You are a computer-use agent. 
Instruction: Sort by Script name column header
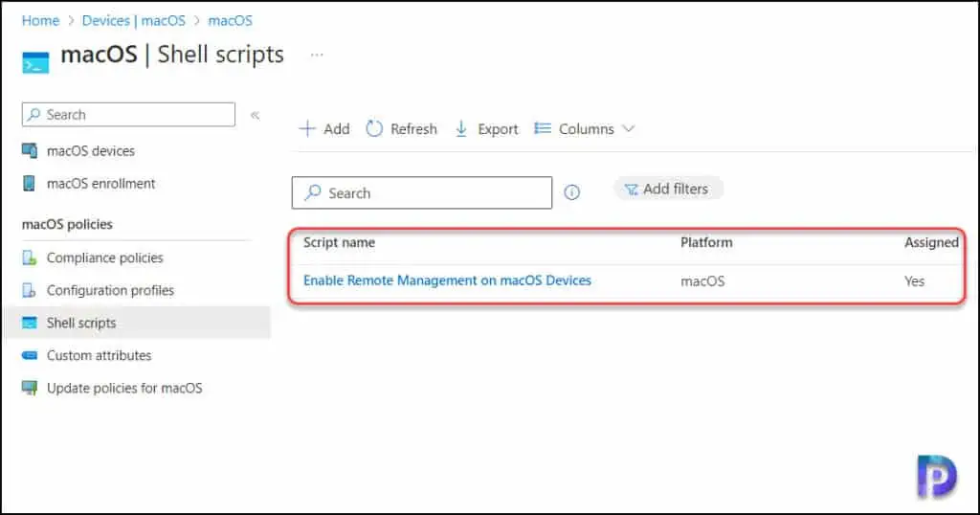[340, 242]
